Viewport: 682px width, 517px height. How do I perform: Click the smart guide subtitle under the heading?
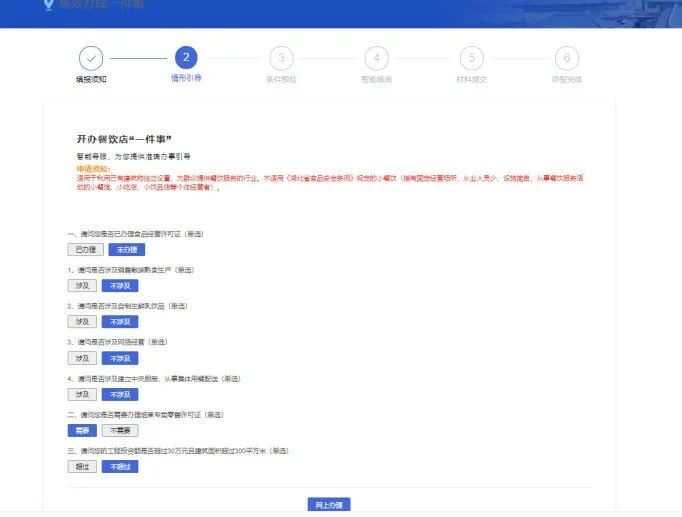point(134,156)
